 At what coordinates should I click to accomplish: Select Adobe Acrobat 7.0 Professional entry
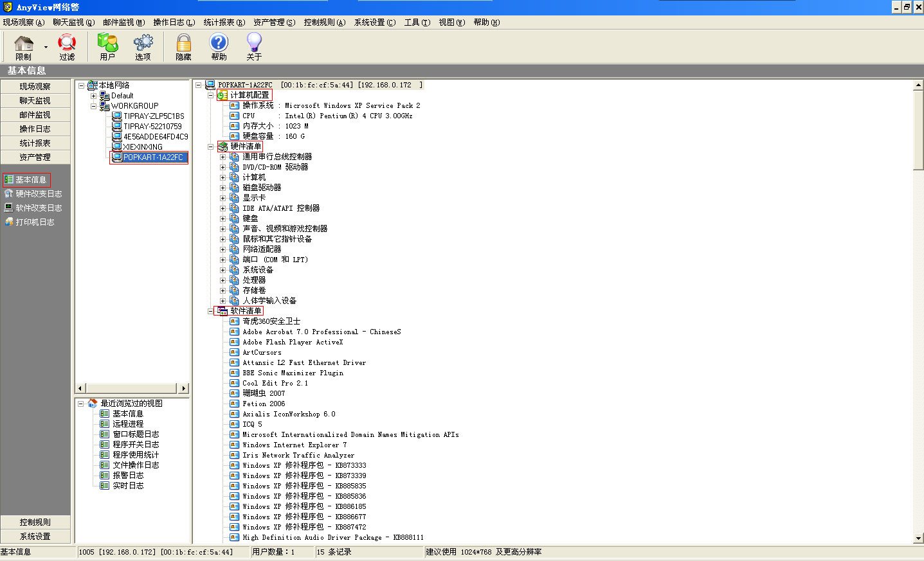coord(322,332)
